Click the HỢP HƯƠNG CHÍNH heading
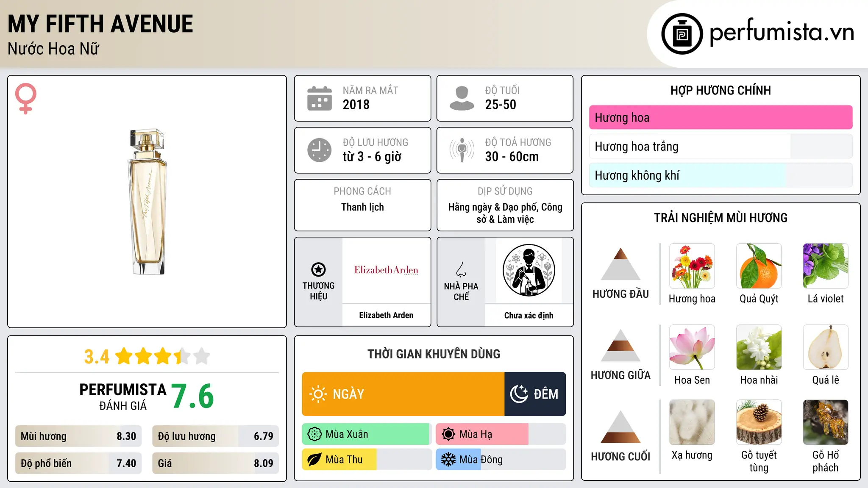Screen dimensions: 868x488 tap(721, 91)
